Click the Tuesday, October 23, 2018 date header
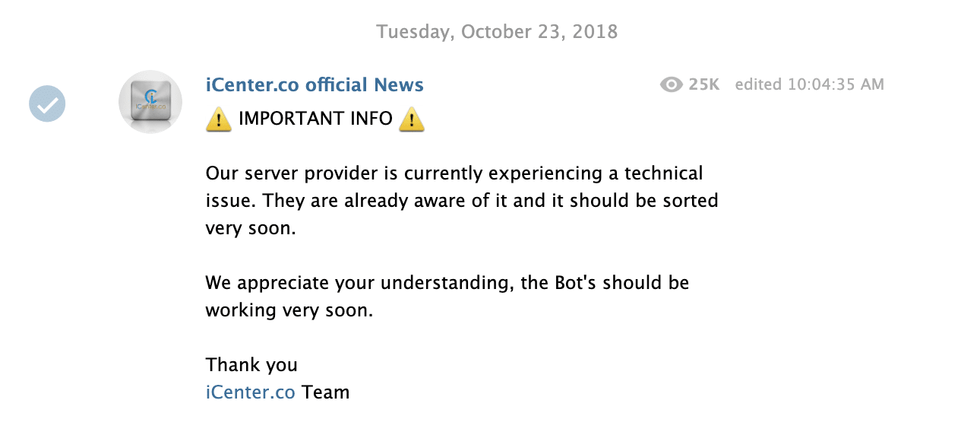 tap(497, 32)
